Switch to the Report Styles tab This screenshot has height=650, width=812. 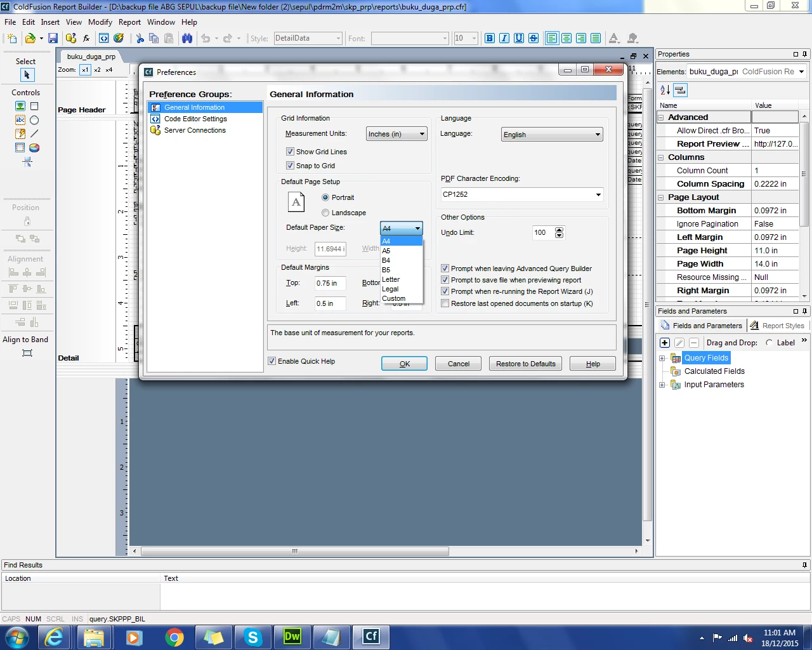point(778,326)
